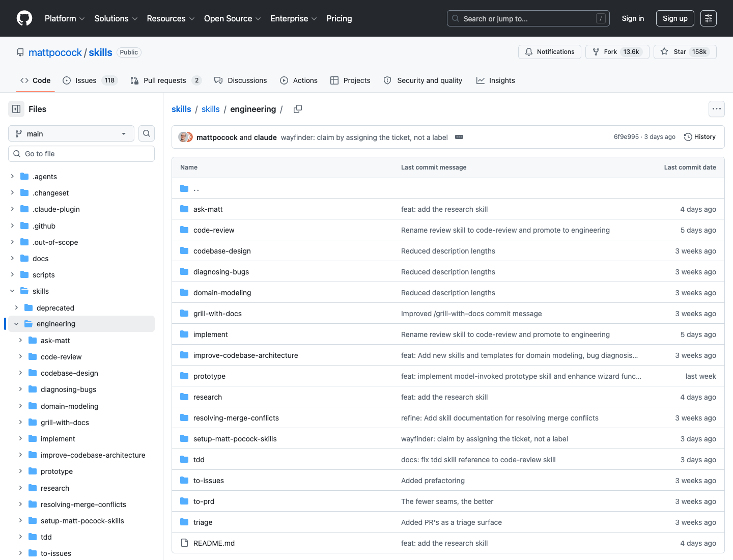This screenshot has width=733, height=560.
Task: Click the GitHub logo icon
Action: 24,18
